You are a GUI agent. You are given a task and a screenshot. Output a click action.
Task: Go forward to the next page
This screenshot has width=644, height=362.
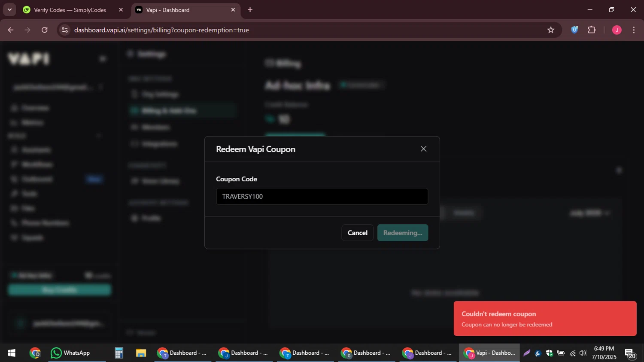[x=27, y=30]
